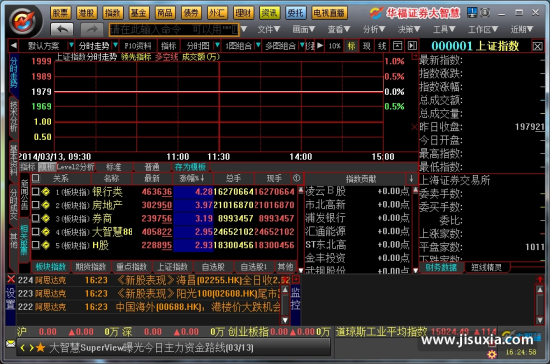Image resolution: width=550 pixels, height=364 pixels.
Task: Click the 股票 button
Action: tap(61, 13)
